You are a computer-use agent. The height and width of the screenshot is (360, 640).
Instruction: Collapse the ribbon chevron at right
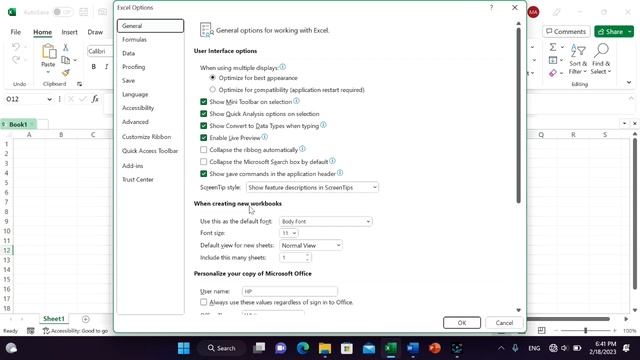[x=629, y=82]
